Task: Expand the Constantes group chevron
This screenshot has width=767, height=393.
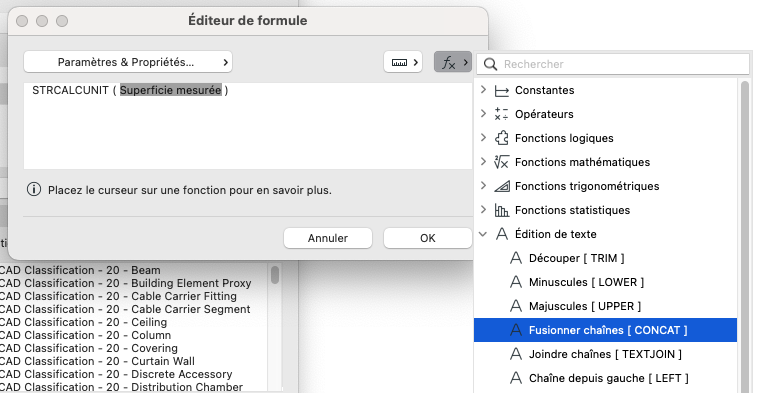Action: point(483,90)
